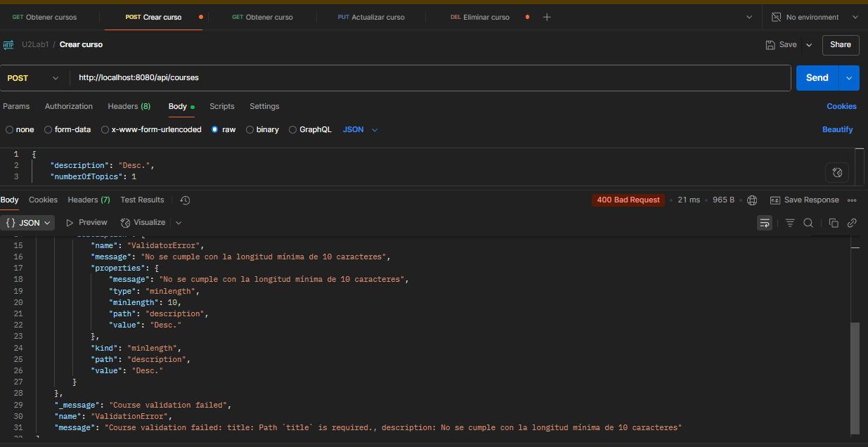Open the POST HTTP method dropdown
This screenshot has width=868, height=447.
(34, 78)
